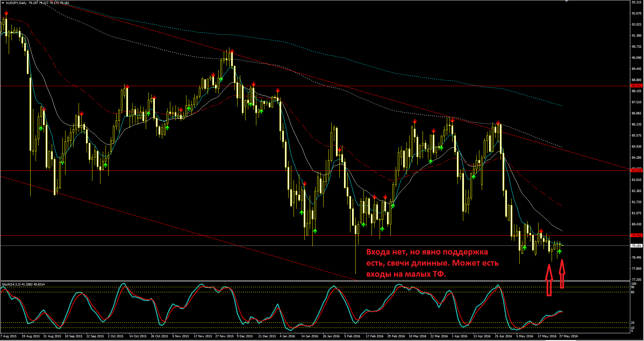Image resolution: width=644 pixels, height=341 pixels.
Task: Click the 10 Mar 2016 date label
Action: (418, 336)
